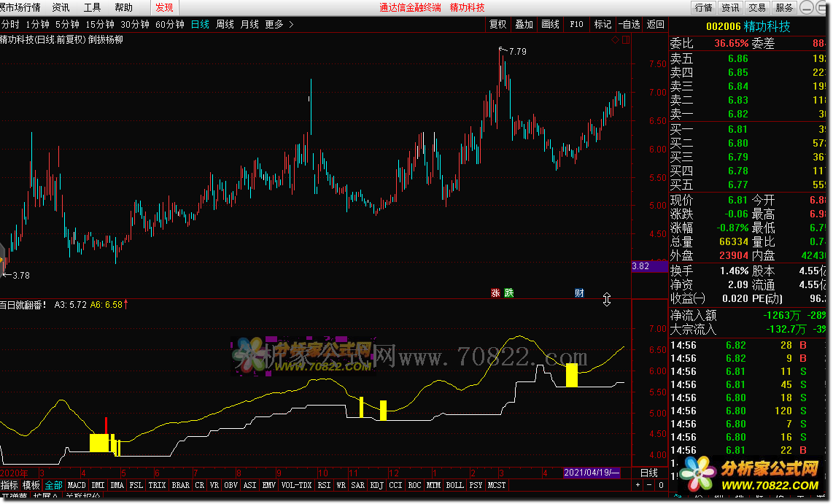Select the ROC indicator

click(x=414, y=485)
